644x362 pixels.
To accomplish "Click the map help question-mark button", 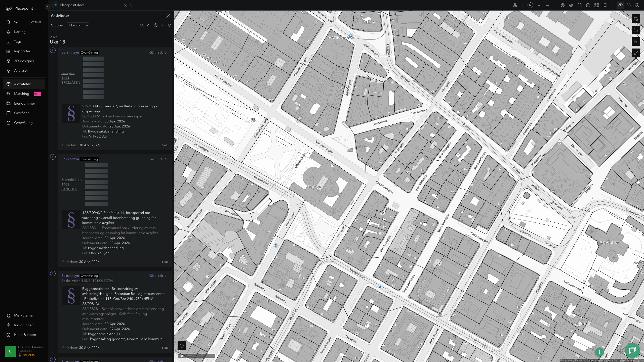I will tap(182, 346).
